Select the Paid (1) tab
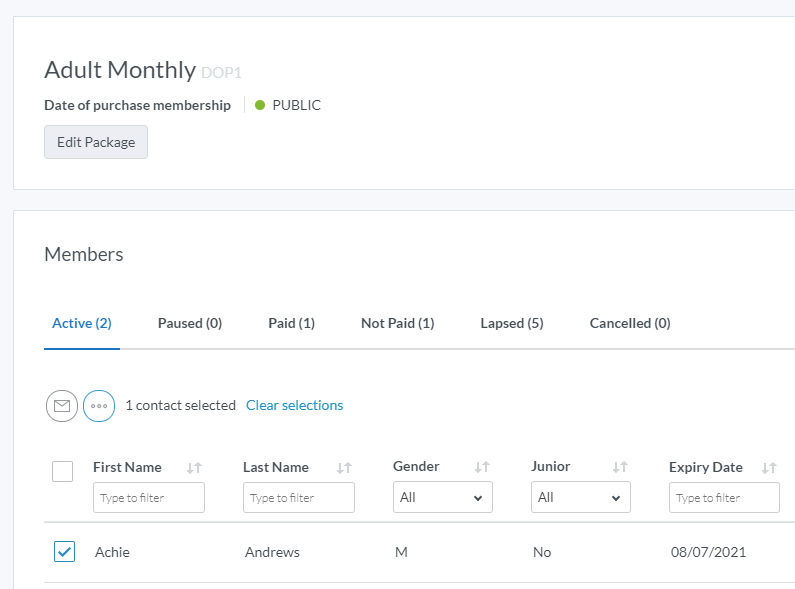This screenshot has height=589, width=795. pos(291,323)
